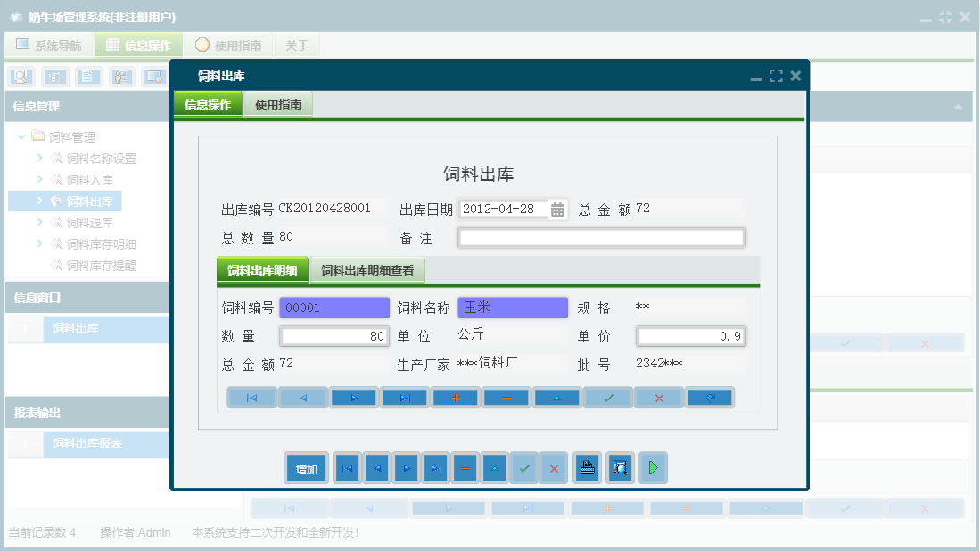Delete the record with the bottom toolbar minus icon
The width and height of the screenshot is (980, 551).
click(x=465, y=468)
